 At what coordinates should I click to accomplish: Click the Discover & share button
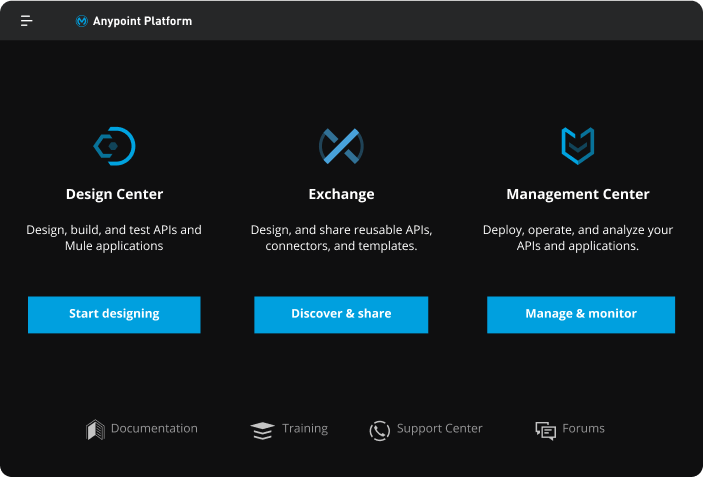[341, 315]
